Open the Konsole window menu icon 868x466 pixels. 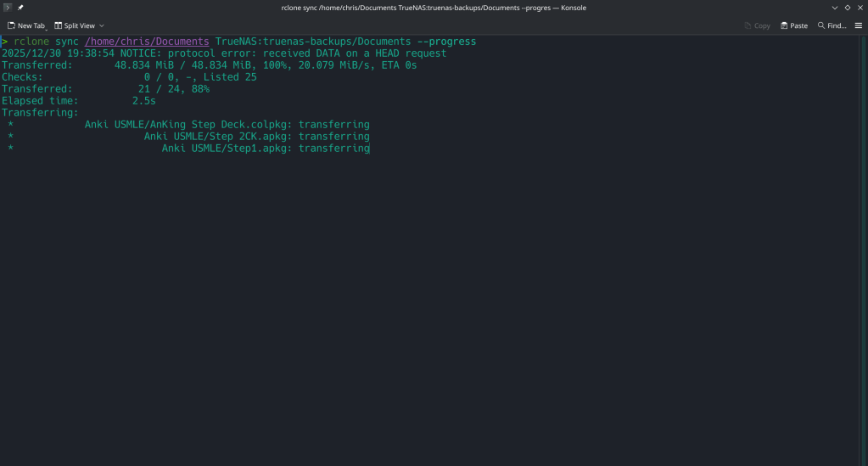(x=8, y=8)
